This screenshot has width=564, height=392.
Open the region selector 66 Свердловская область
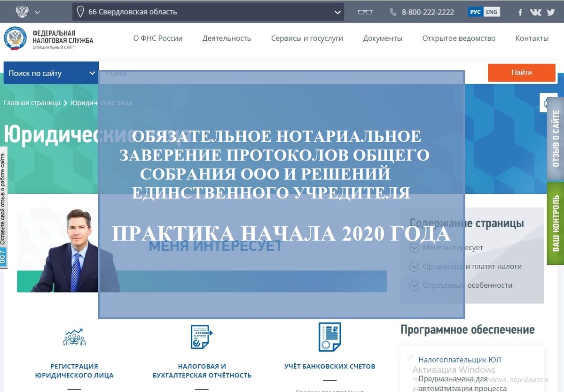[208, 12]
